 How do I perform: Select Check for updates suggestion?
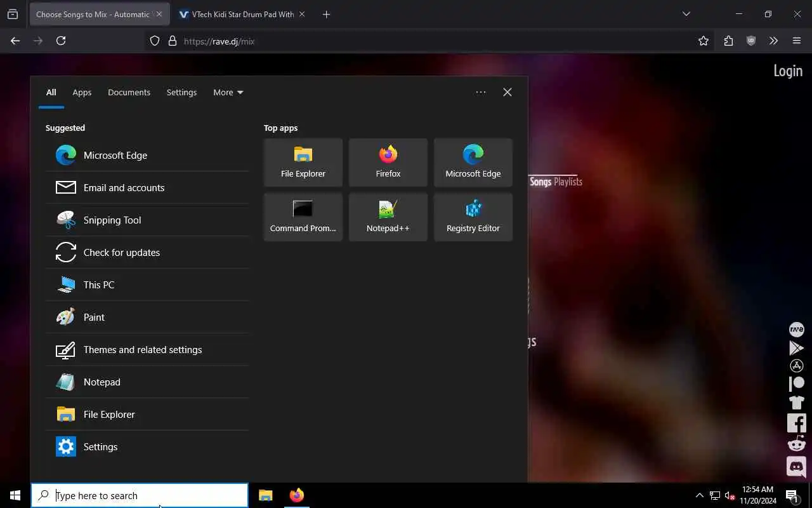pos(147,252)
